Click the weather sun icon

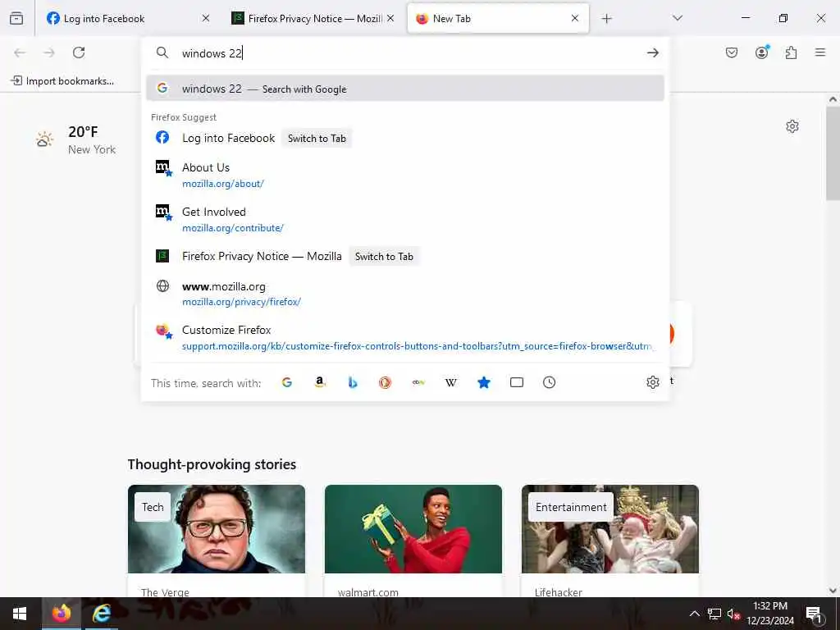pyautogui.click(x=44, y=139)
